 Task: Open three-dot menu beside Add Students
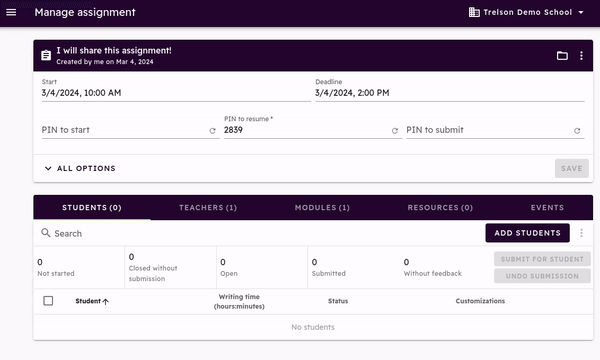click(x=581, y=233)
